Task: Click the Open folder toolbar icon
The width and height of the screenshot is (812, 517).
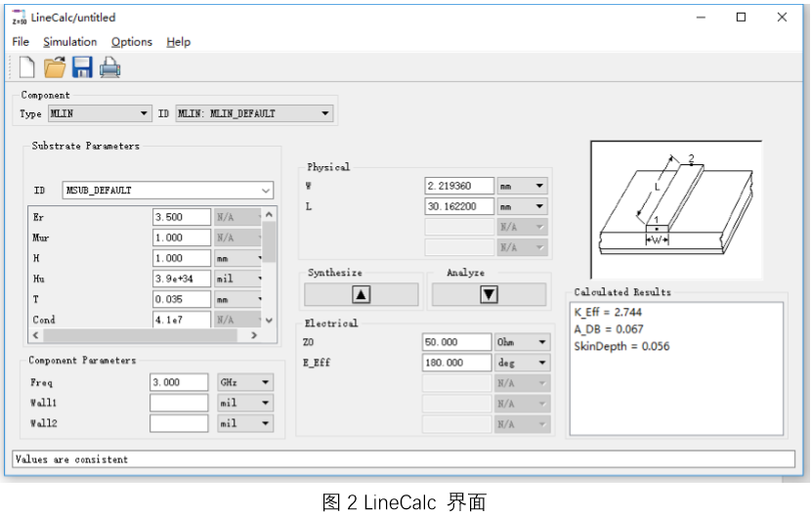Action: pos(55,67)
